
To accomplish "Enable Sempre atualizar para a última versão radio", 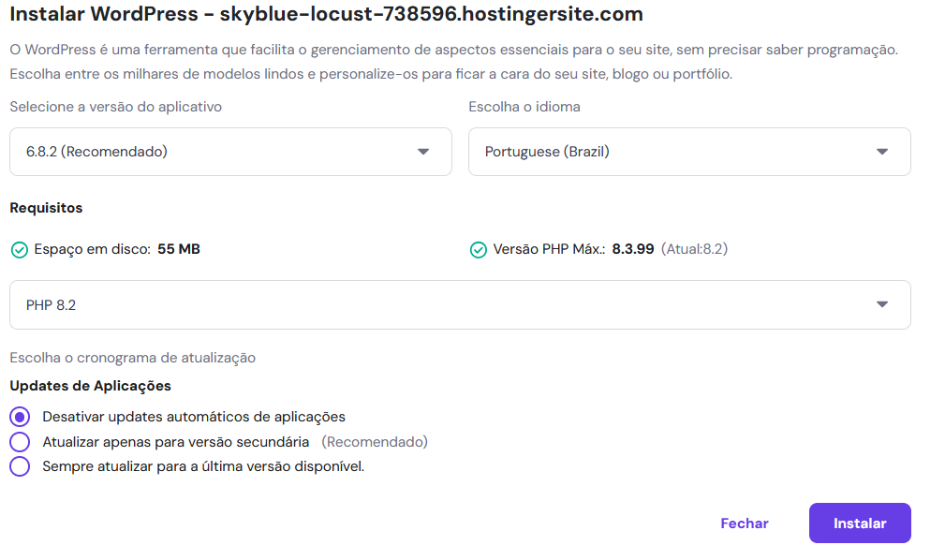I will click(20, 466).
